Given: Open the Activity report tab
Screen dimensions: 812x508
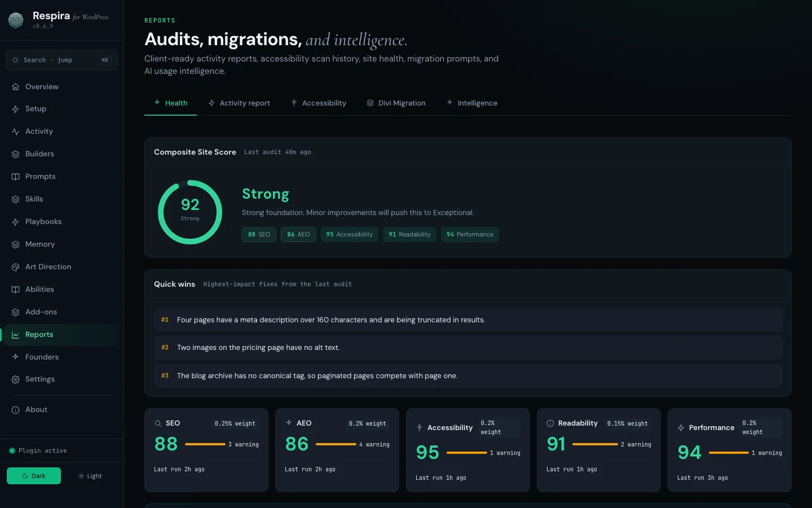Looking at the screenshot, I should pos(239,103).
